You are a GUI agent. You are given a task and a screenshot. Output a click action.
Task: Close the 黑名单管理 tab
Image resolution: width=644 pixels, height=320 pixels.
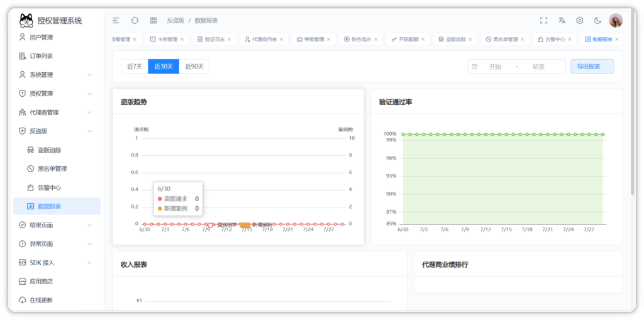click(523, 40)
